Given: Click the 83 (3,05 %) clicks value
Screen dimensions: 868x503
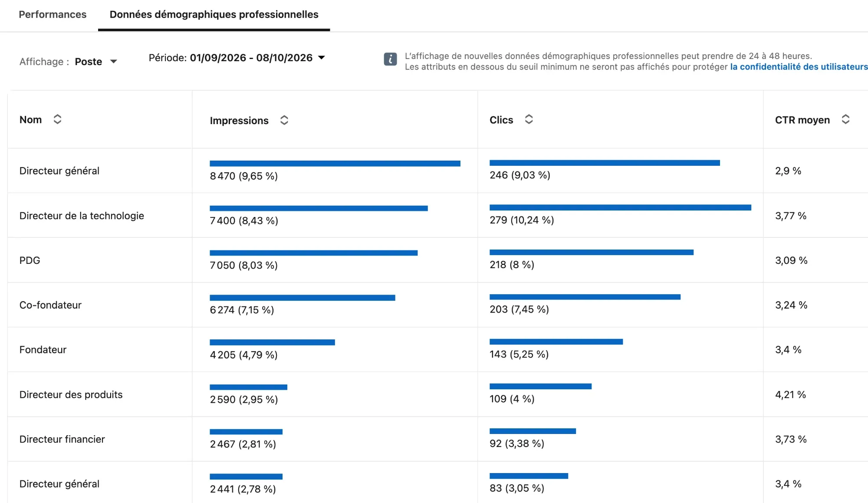Looking at the screenshot, I should (517, 489).
